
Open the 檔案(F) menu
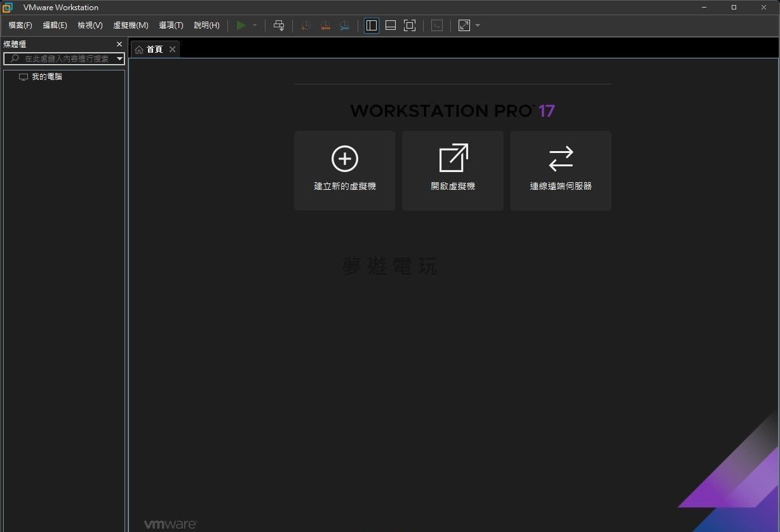point(20,25)
